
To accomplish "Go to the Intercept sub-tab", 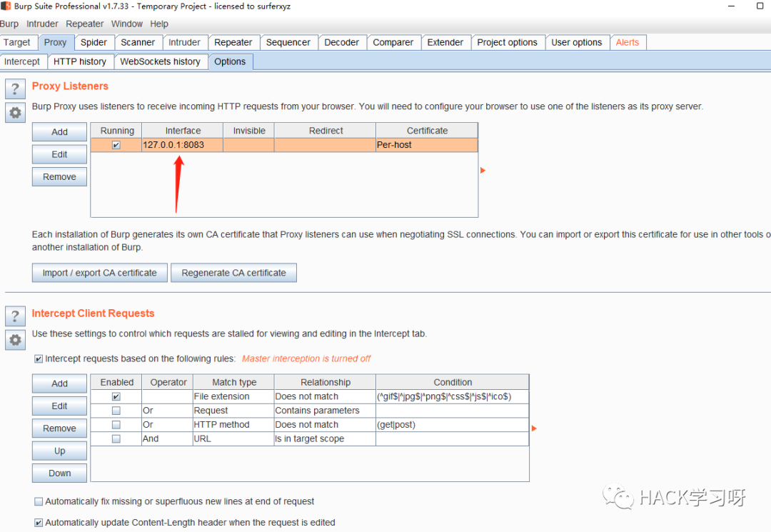I will pyautogui.click(x=22, y=61).
